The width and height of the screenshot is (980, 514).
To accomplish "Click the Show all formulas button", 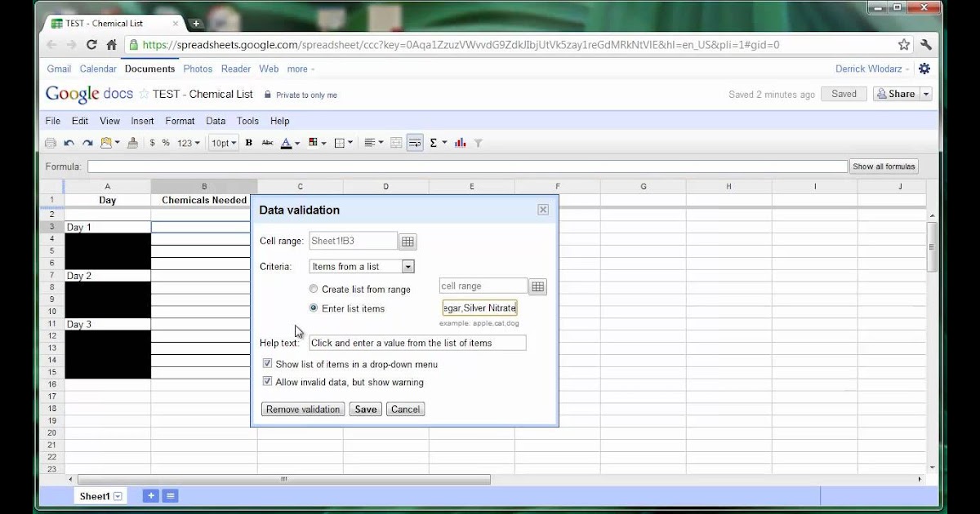I will [884, 166].
